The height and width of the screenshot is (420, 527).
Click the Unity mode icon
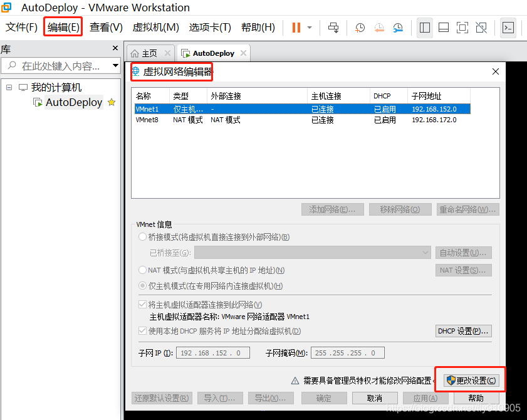pos(481,28)
